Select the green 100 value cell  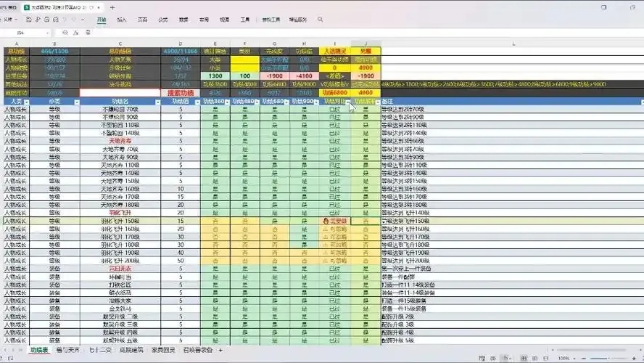(x=245, y=76)
